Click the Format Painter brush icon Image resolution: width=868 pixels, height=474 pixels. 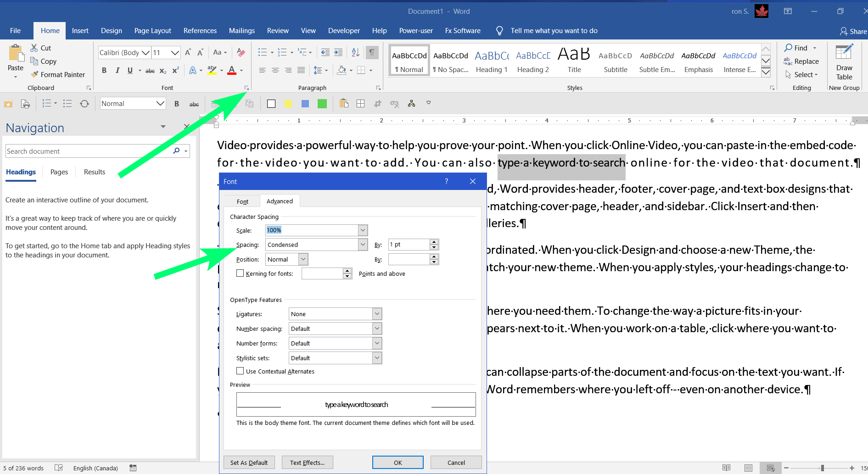tap(34, 74)
